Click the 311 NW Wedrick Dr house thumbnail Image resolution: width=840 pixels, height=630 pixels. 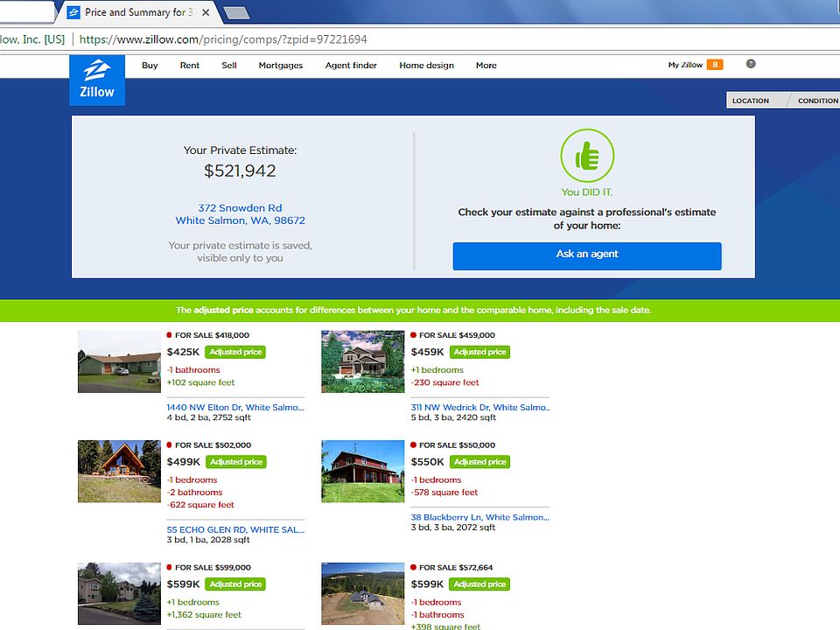(x=362, y=361)
